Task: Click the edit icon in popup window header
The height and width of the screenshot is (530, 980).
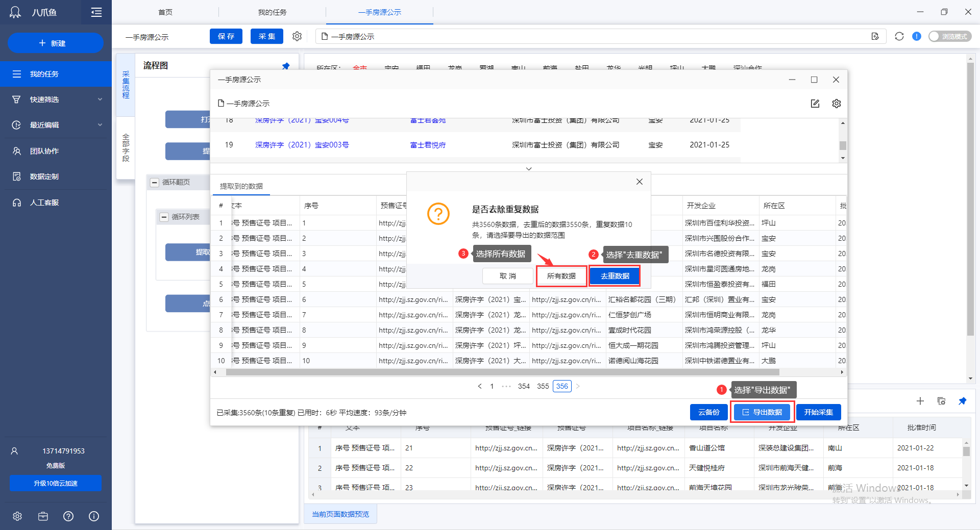Action: [815, 104]
